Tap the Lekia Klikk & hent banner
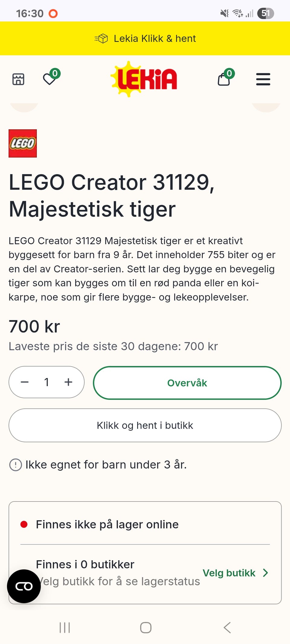The image size is (290, 644). 145,38
